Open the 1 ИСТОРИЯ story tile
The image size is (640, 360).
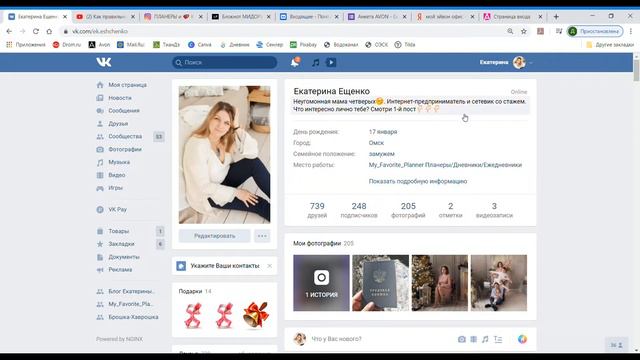(x=321, y=283)
